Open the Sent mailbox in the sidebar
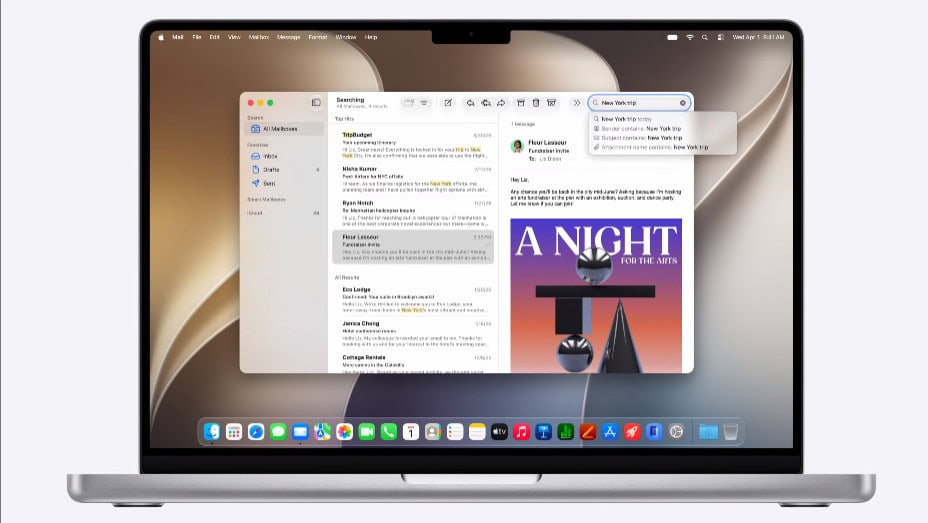This screenshot has height=523, width=928. [285, 183]
